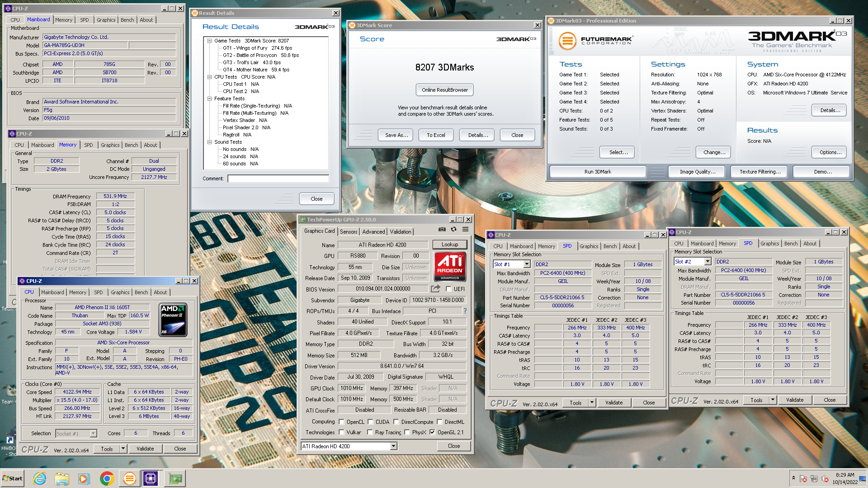Toggle the PhysX checkbox
The image size is (868, 488).
coord(407,432)
